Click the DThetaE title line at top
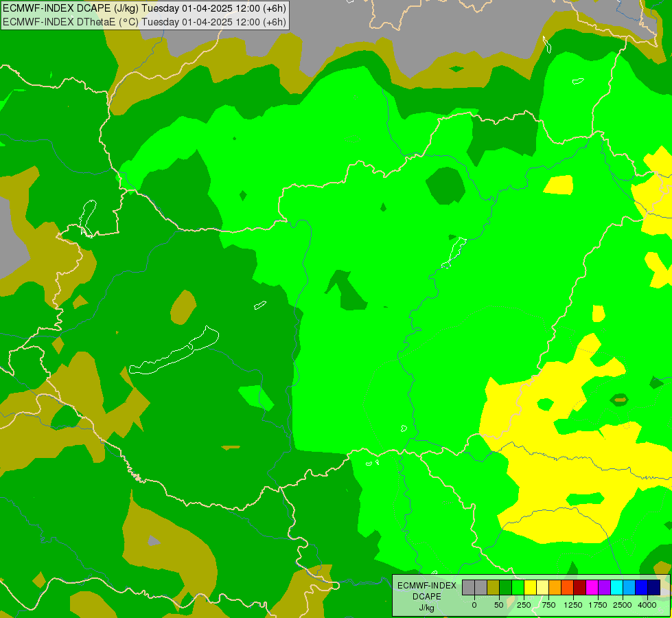The image size is (672, 618). pos(144,22)
